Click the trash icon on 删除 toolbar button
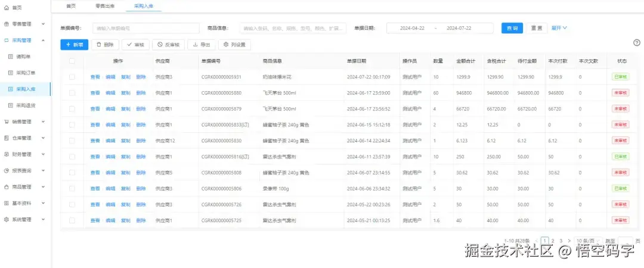 [99, 45]
